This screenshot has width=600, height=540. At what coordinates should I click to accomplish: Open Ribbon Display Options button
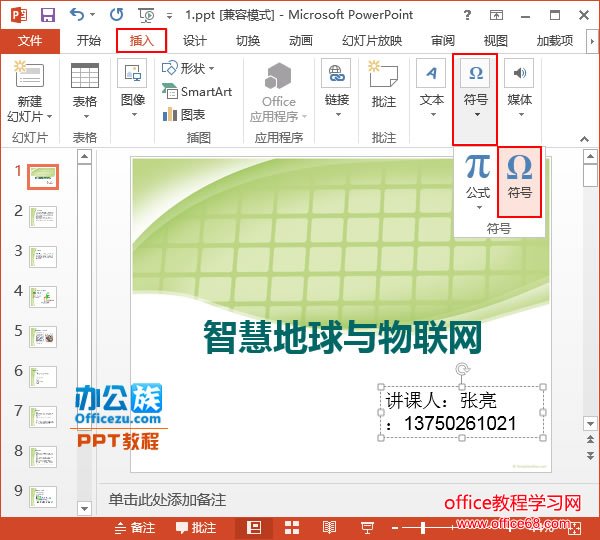click(496, 15)
